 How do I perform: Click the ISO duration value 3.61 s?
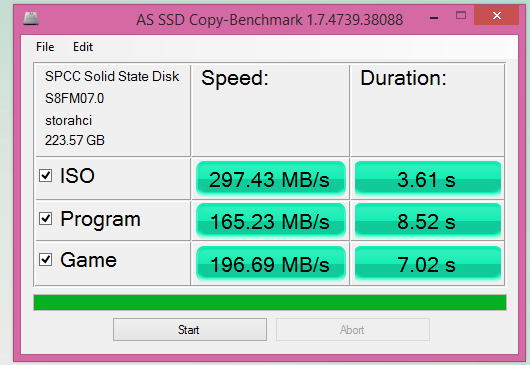(428, 178)
